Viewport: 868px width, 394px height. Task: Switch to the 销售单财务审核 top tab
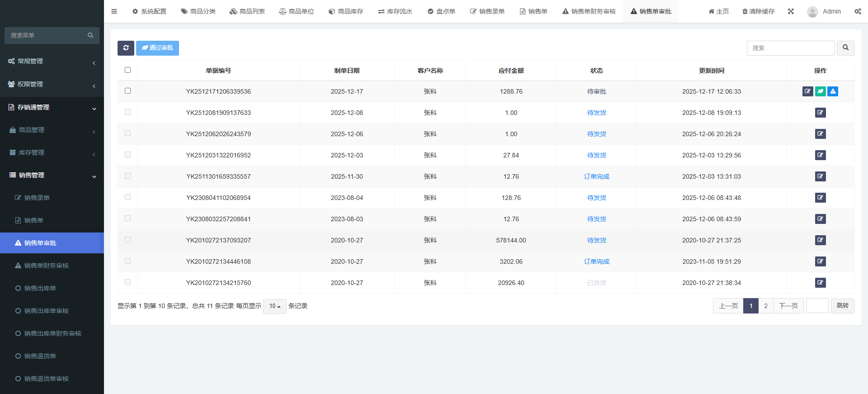[589, 11]
